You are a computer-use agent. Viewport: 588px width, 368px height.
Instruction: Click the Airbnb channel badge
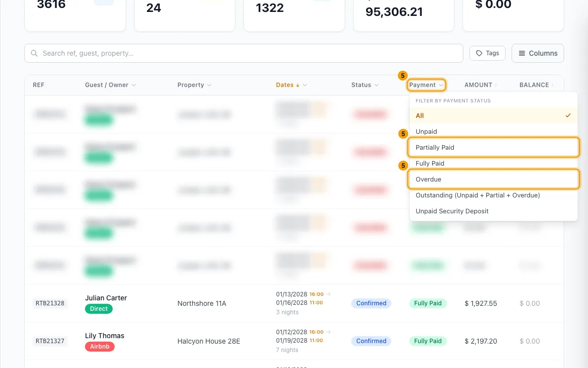click(100, 347)
